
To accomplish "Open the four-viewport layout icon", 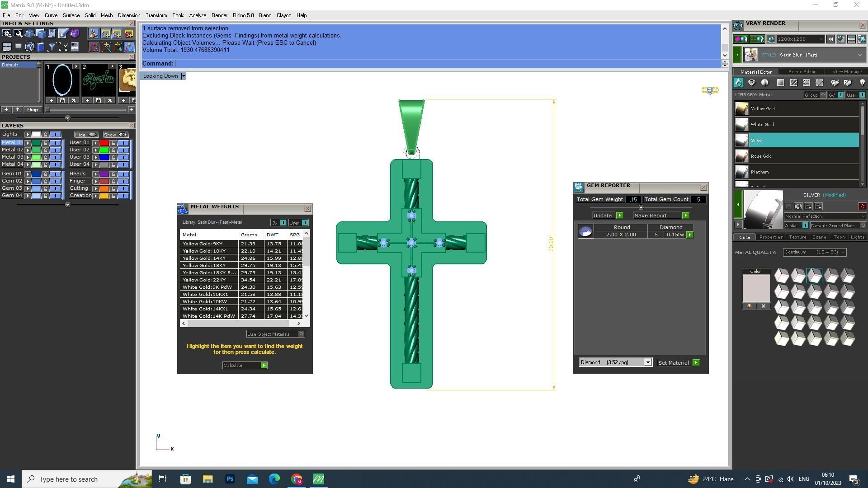I will [7, 47].
